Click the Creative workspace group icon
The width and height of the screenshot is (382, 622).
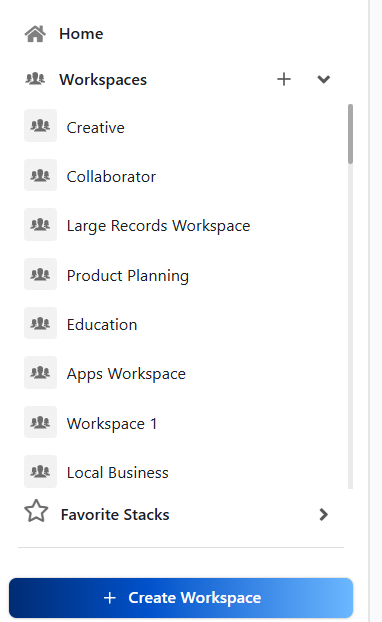(x=40, y=126)
